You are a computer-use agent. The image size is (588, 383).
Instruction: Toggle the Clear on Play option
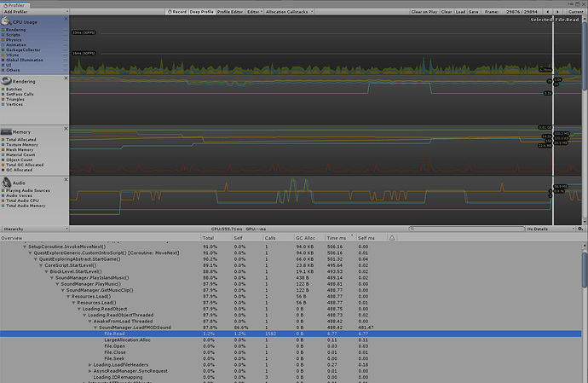424,13
